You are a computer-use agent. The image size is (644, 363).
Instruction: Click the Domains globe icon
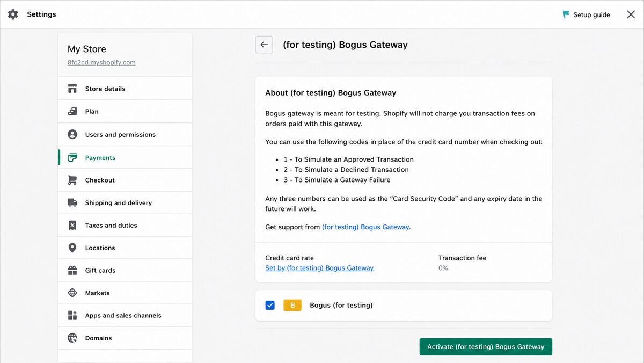coord(72,338)
